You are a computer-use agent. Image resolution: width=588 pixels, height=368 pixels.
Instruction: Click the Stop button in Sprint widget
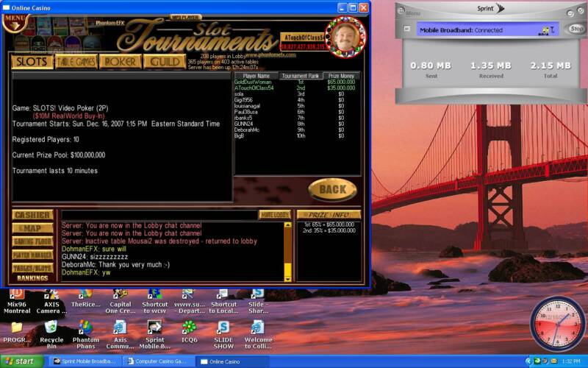point(576,29)
